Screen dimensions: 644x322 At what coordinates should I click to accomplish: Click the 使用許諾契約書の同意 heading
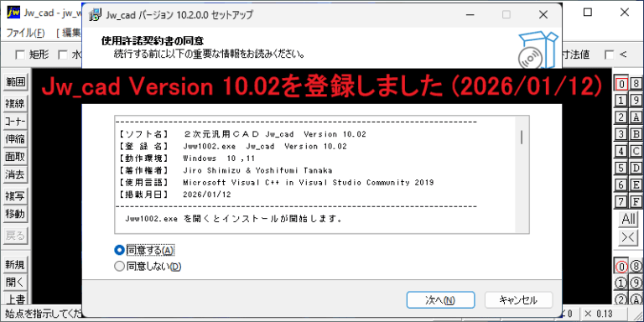pos(153,41)
